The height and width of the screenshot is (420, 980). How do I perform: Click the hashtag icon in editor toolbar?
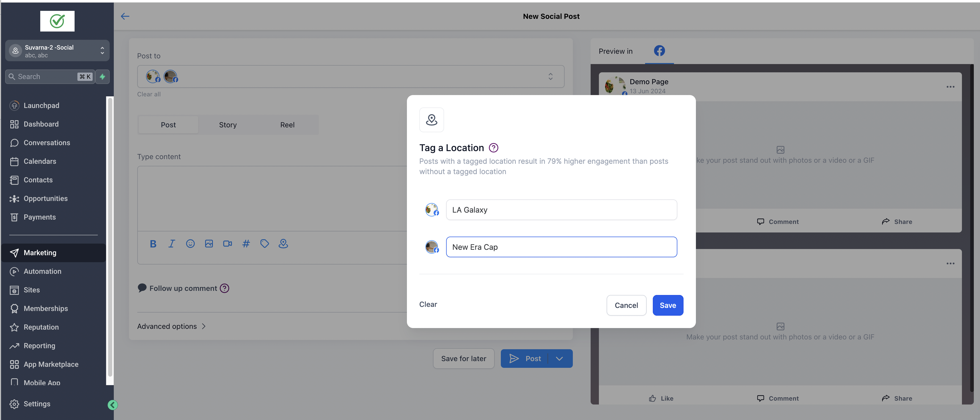coord(246,244)
